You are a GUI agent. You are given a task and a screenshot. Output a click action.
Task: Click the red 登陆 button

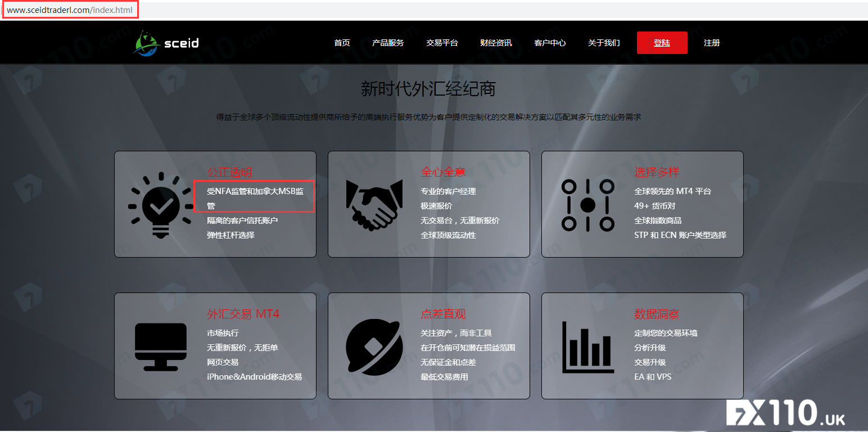pyautogui.click(x=662, y=43)
